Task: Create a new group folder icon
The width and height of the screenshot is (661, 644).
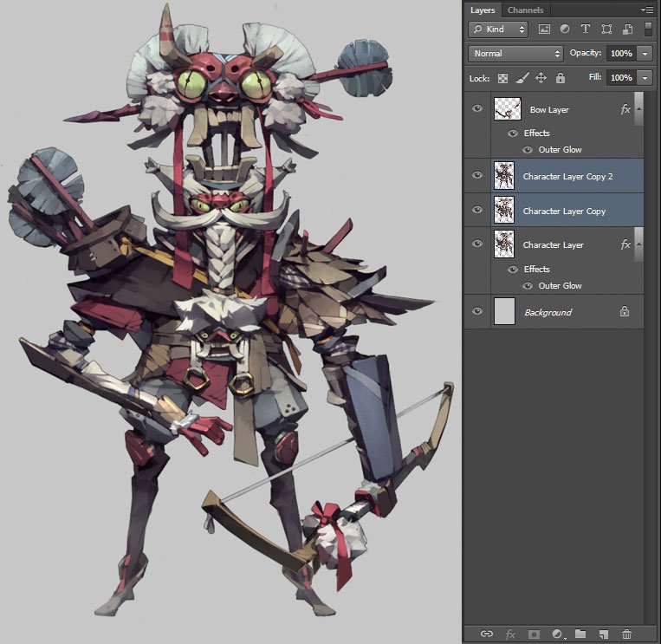Action: (580, 634)
